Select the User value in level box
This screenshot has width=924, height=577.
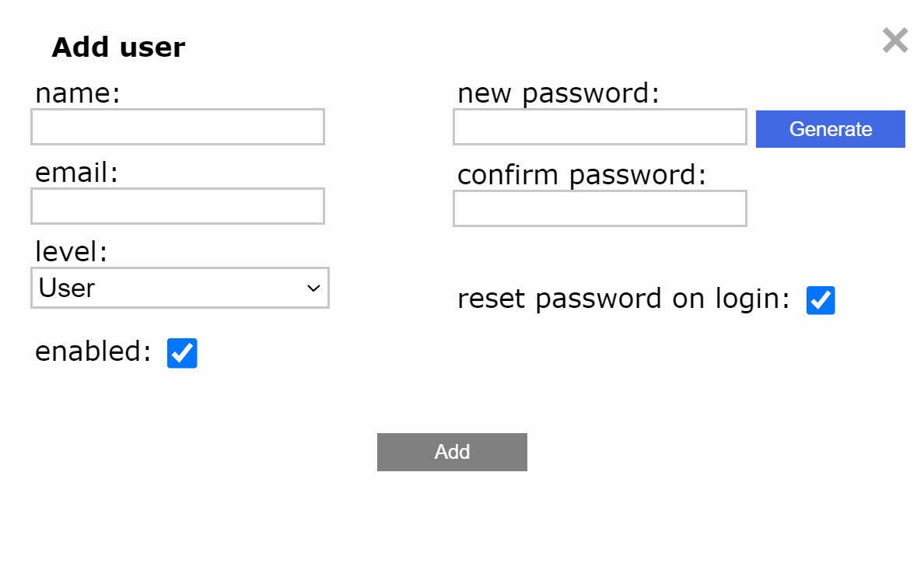coord(68,288)
